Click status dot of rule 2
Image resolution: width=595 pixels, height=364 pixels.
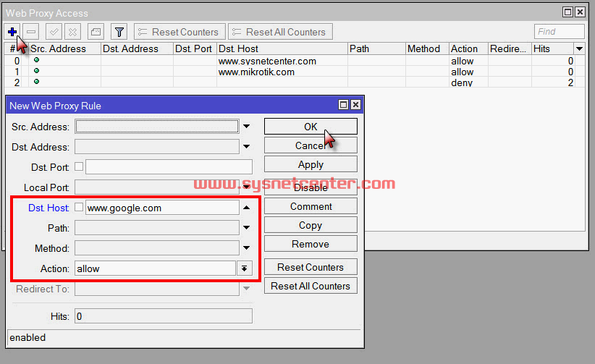coord(36,82)
